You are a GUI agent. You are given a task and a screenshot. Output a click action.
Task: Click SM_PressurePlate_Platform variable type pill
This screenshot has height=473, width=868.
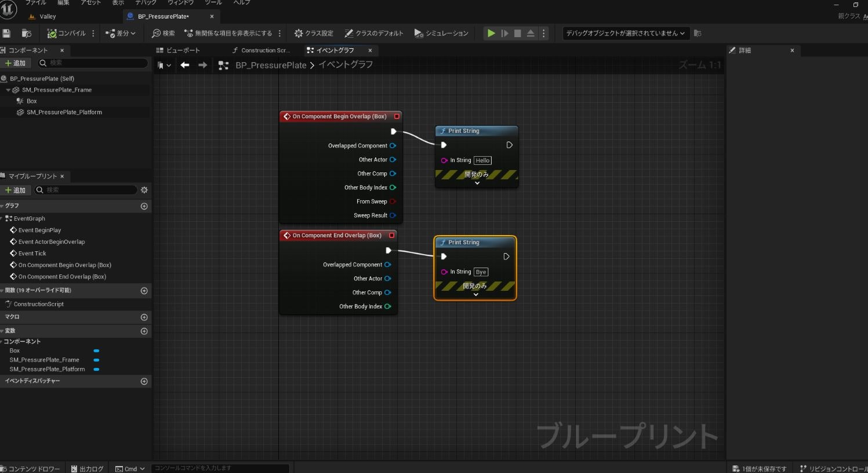pyautogui.click(x=96, y=370)
